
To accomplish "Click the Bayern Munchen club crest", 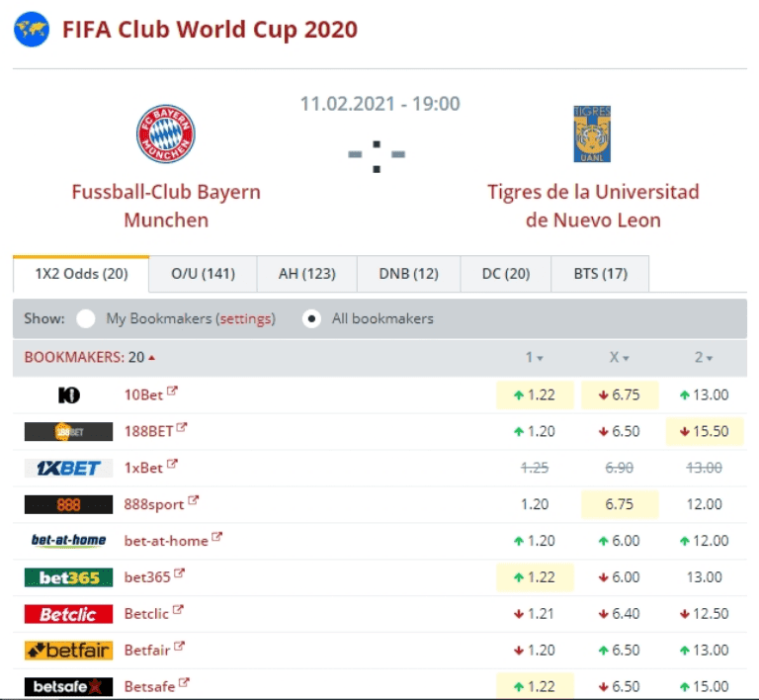I will [x=165, y=134].
